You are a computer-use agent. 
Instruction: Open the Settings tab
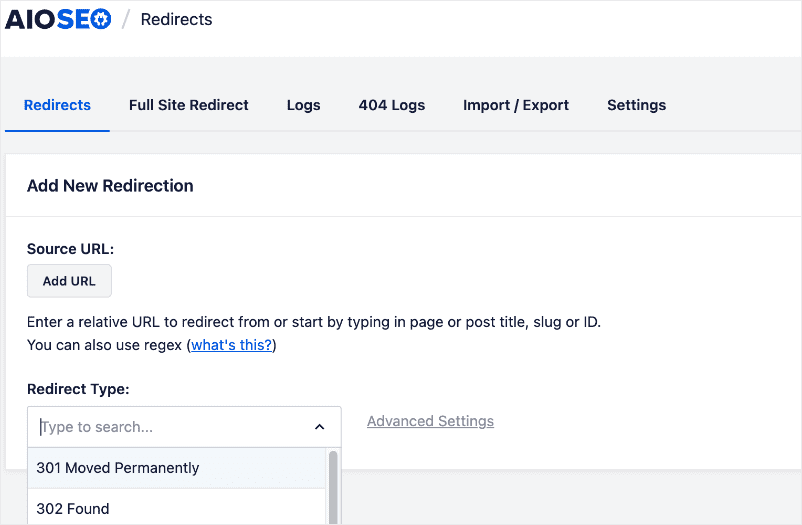[636, 105]
